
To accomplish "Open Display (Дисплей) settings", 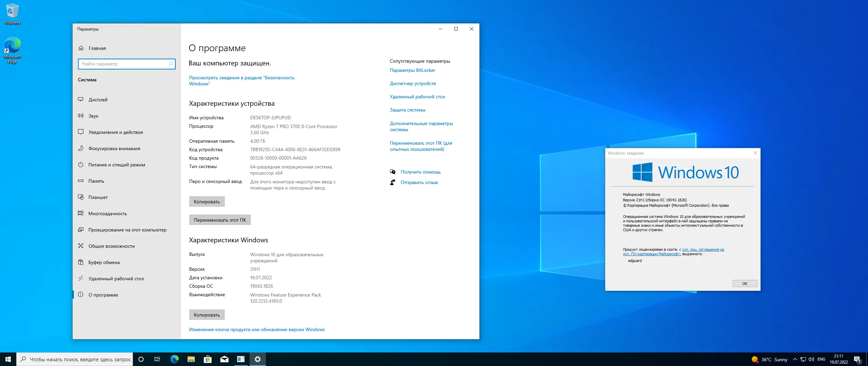I will [x=98, y=100].
